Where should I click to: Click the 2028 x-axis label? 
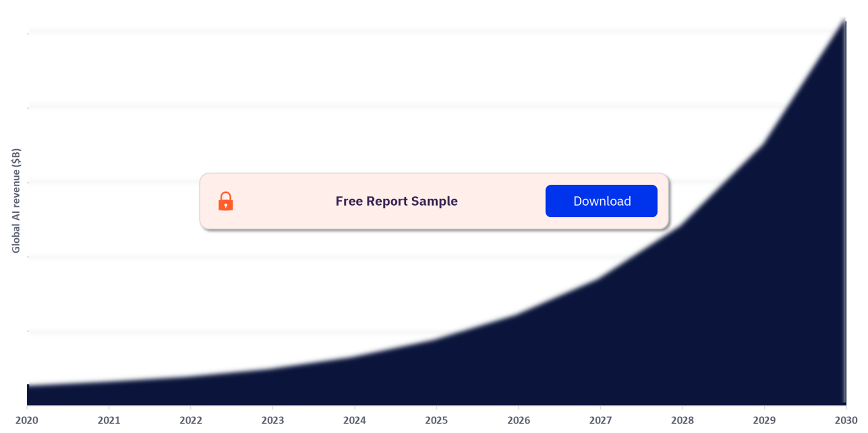tap(682, 420)
